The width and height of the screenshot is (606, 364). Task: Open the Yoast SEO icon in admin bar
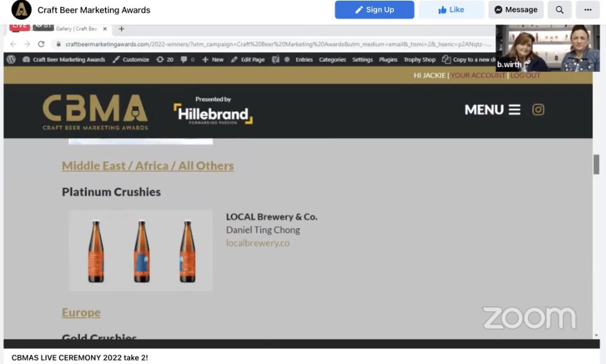coord(275,60)
